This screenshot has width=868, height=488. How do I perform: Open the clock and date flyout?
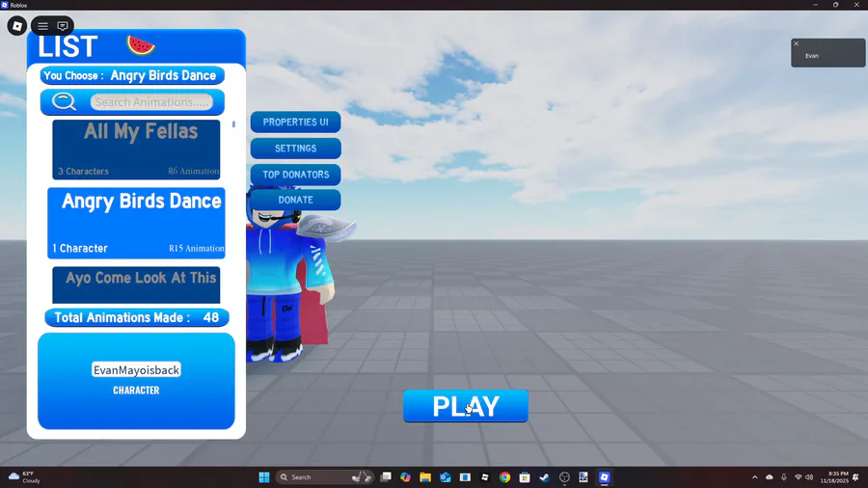coord(834,477)
